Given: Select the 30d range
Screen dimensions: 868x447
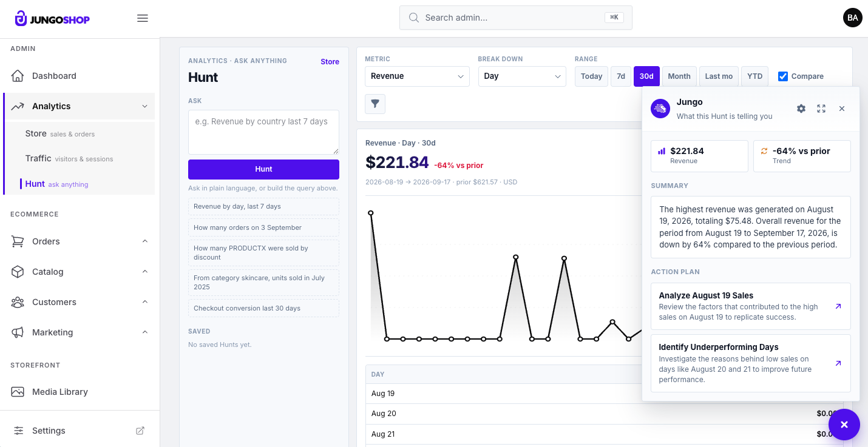Looking at the screenshot, I should pos(646,76).
